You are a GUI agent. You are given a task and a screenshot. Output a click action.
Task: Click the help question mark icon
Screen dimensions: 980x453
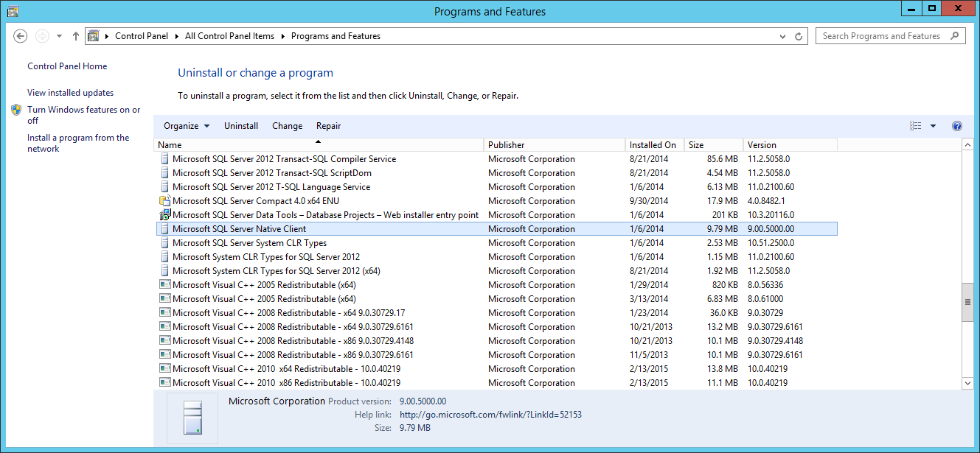[x=957, y=126]
